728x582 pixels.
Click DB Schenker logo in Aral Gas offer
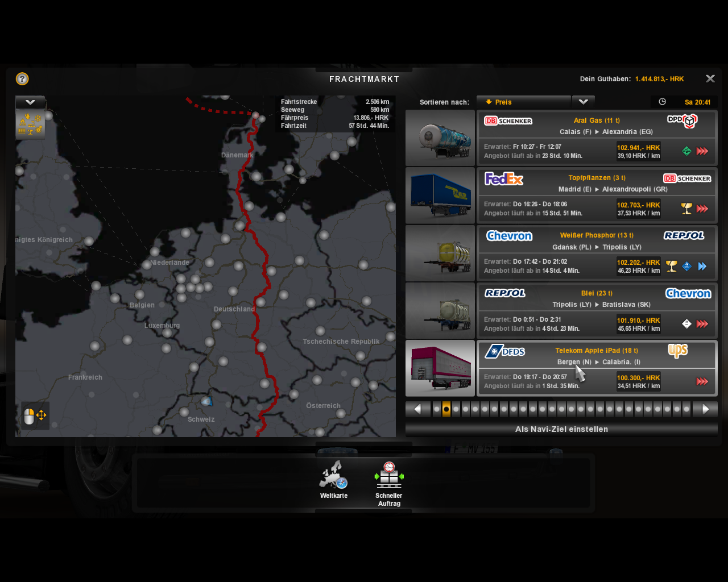(508, 120)
